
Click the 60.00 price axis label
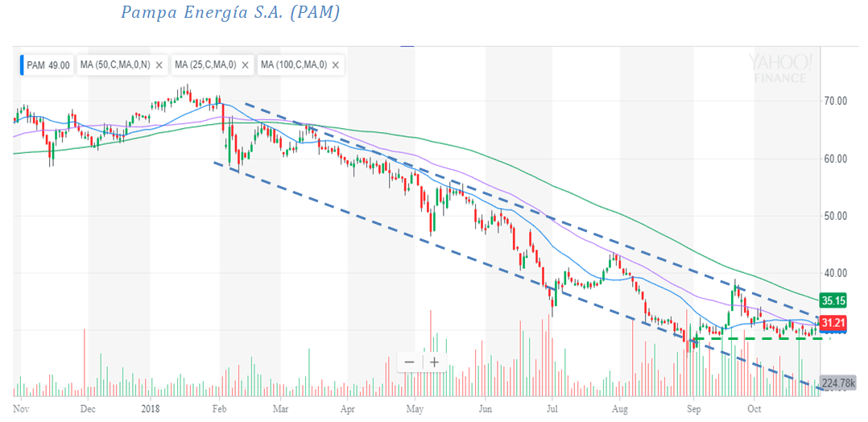click(836, 159)
